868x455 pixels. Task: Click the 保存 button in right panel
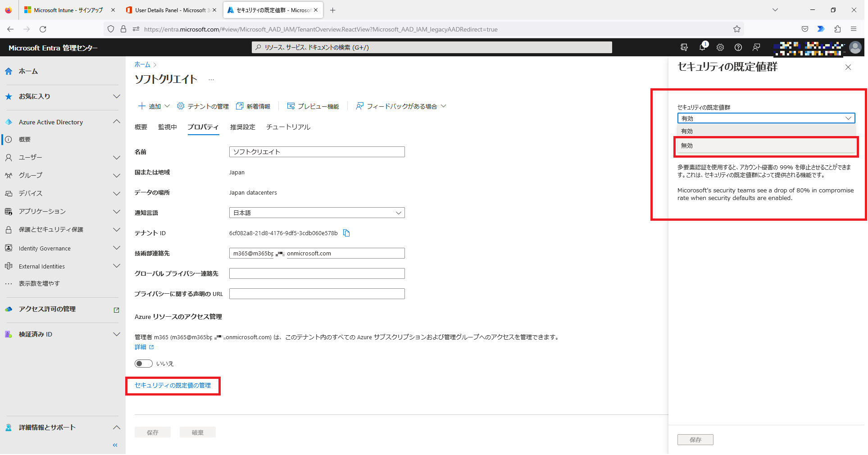click(695, 440)
